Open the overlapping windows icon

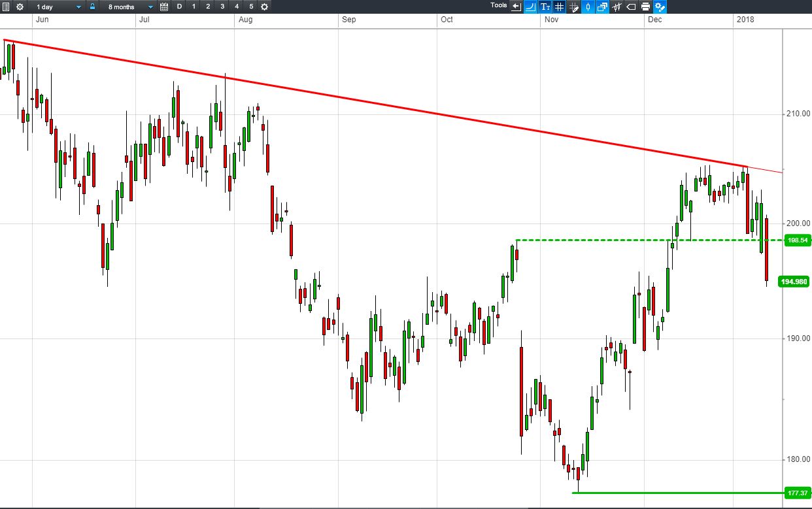pyautogui.click(x=602, y=7)
